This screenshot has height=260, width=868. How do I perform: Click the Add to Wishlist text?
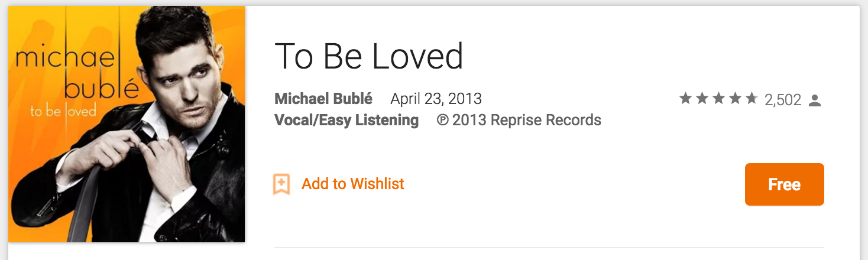click(352, 184)
